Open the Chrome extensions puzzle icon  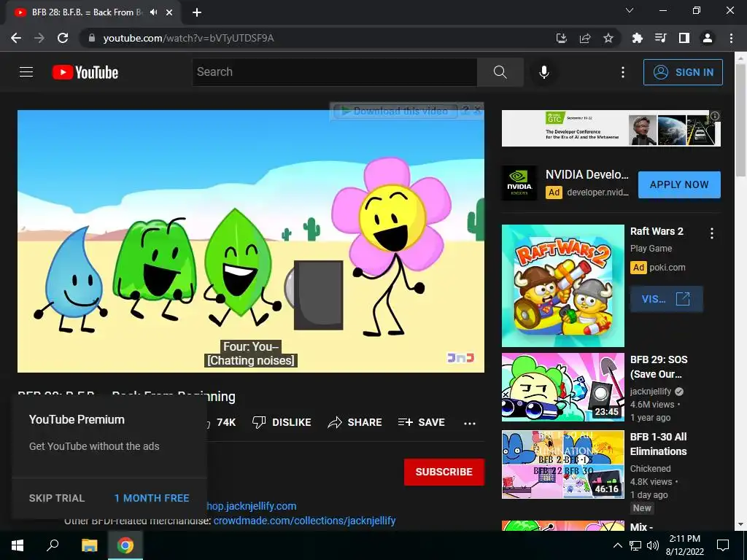click(637, 38)
